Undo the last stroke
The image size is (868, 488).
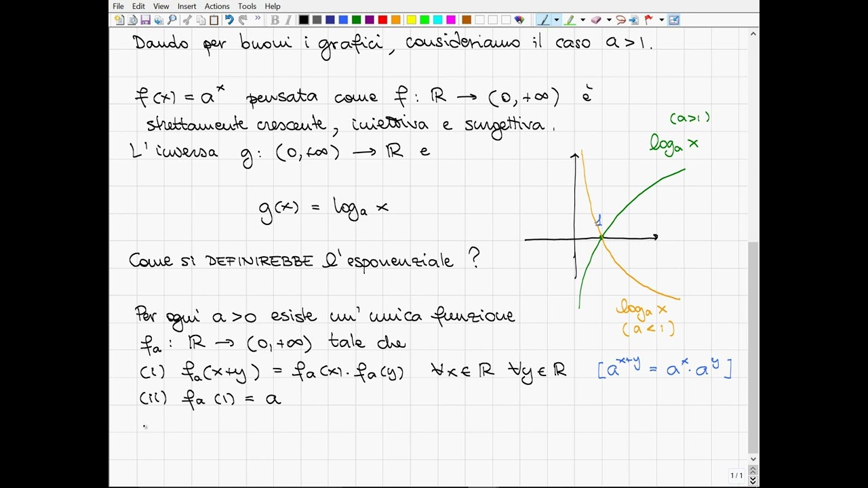229,20
